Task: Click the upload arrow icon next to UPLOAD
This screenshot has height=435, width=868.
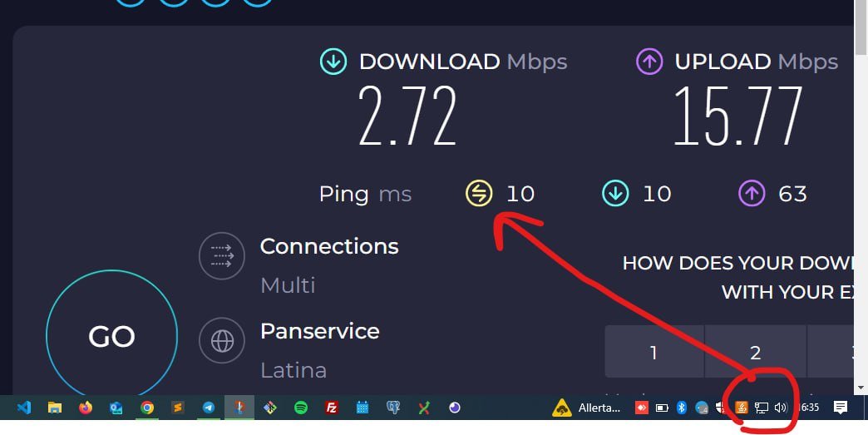Action: [x=649, y=62]
